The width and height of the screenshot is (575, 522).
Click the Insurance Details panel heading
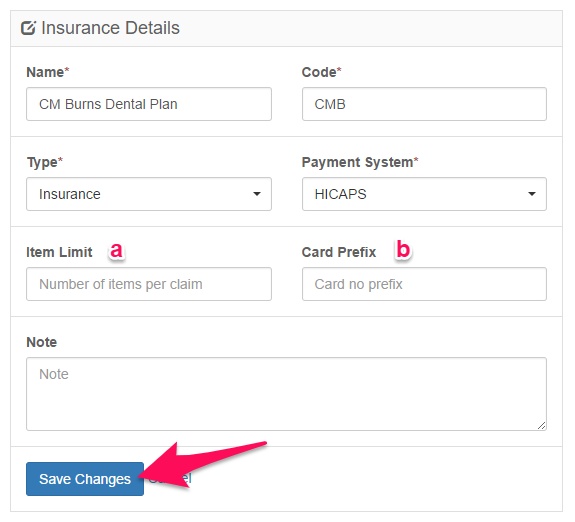coord(110,28)
